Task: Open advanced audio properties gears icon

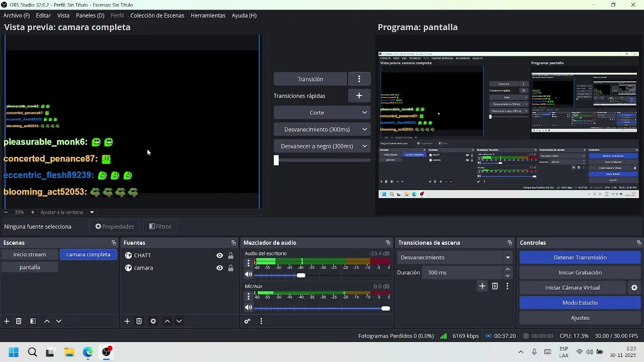Action: [247, 321]
